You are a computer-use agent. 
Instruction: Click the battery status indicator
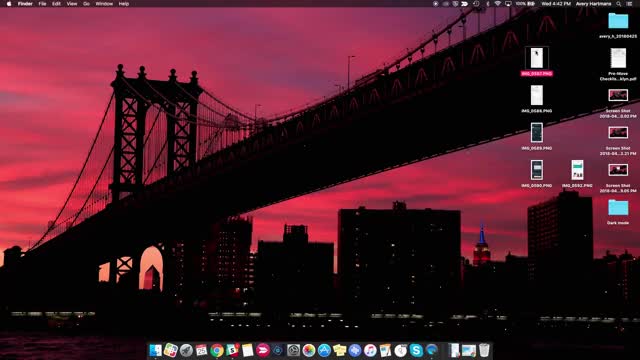click(525, 4)
